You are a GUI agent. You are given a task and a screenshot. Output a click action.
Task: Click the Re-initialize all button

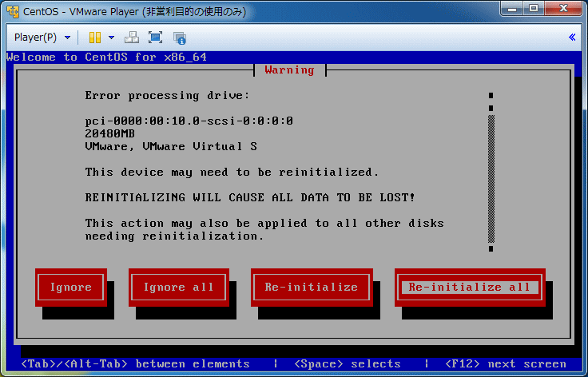pyautogui.click(x=470, y=288)
